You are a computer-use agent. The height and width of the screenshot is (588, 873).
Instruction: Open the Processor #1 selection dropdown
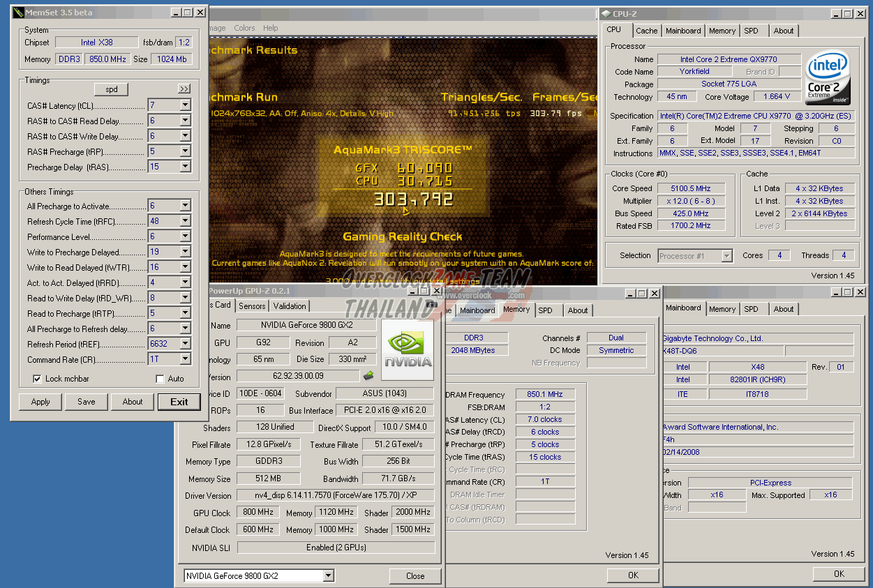tap(726, 256)
